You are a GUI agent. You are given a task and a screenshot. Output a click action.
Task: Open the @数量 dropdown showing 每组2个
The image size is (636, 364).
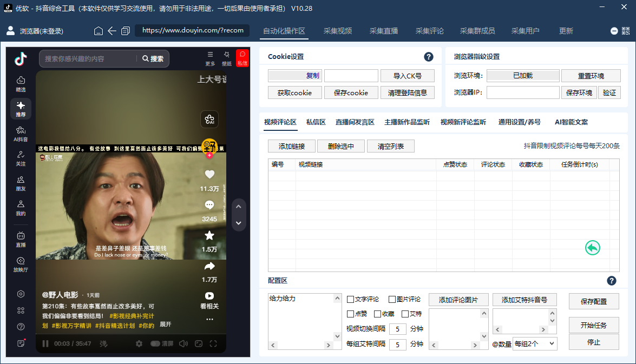click(x=535, y=343)
